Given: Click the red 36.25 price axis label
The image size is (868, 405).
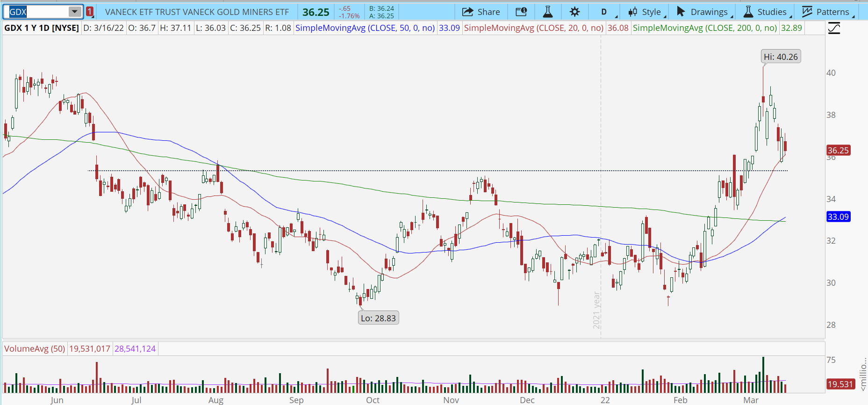Looking at the screenshot, I should (838, 151).
